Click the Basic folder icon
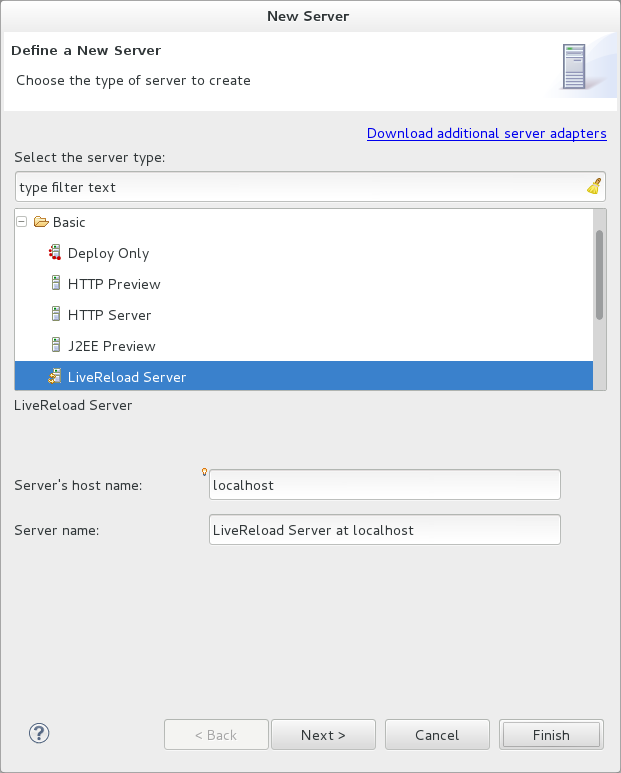 [41, 222]
